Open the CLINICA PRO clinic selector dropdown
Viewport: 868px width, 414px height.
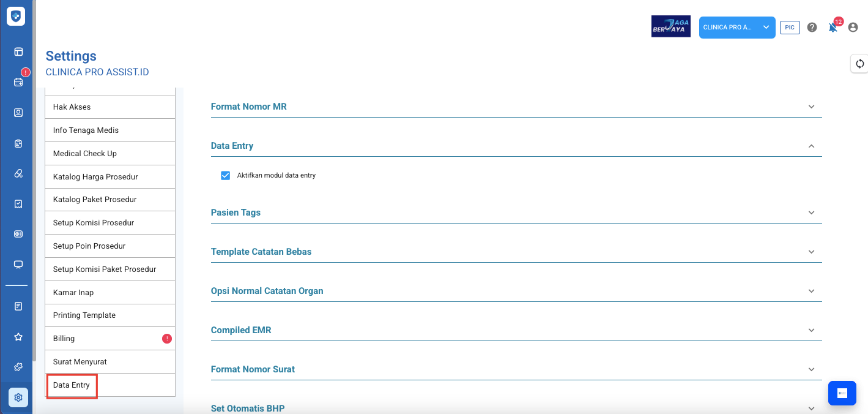pyautogui.click(x=736, y=28)
